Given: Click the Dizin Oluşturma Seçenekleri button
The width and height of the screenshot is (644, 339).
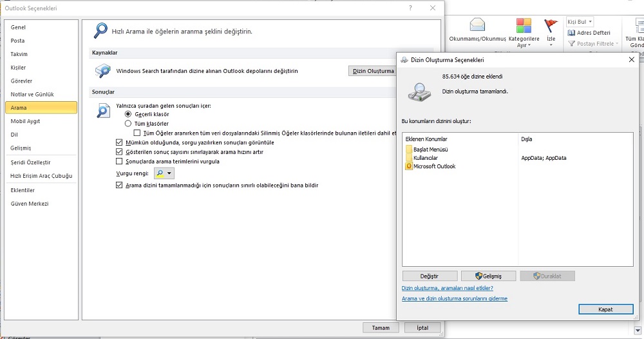Looking at the screenshot, I should 372,71.
